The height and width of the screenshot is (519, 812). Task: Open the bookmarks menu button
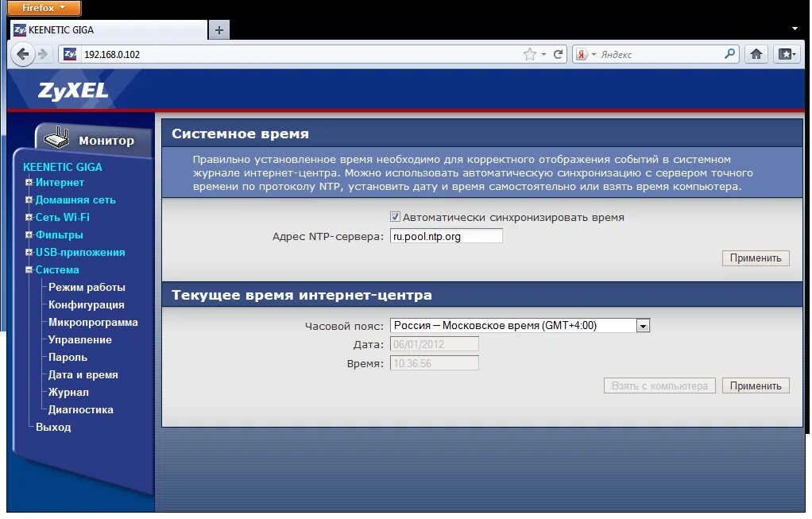click(787, 54)
